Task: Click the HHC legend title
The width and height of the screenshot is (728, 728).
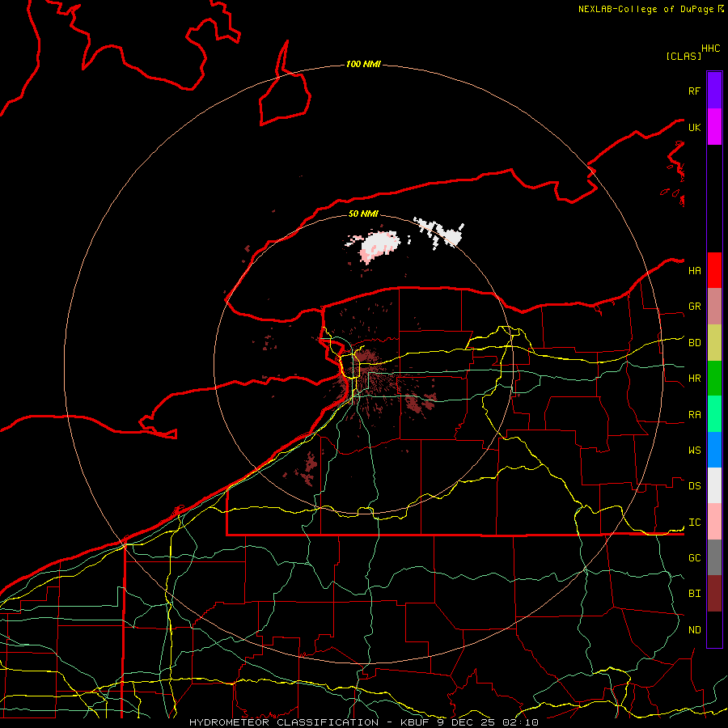Action: (x=710, y=49)
